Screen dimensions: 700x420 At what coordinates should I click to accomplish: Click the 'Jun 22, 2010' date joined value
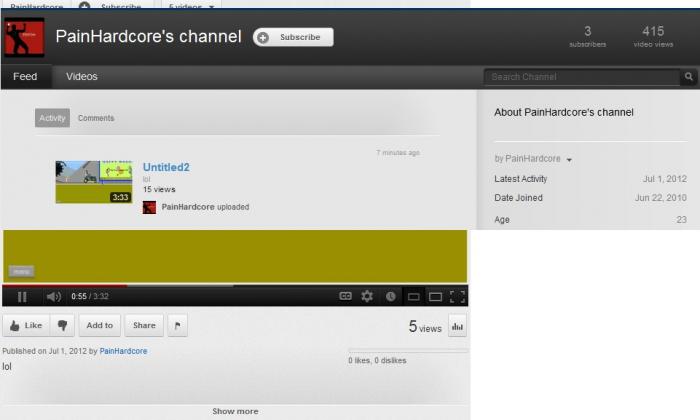point(661,198)
